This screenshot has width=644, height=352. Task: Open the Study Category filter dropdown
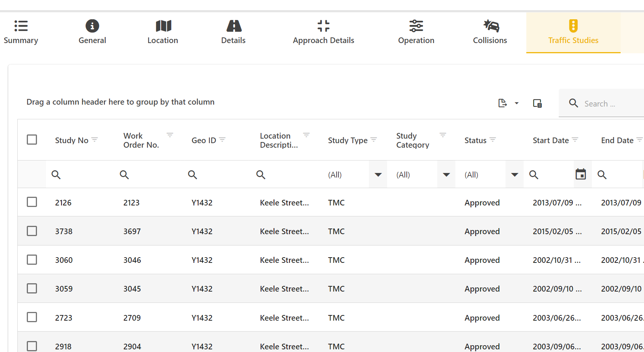click(446, 174)
